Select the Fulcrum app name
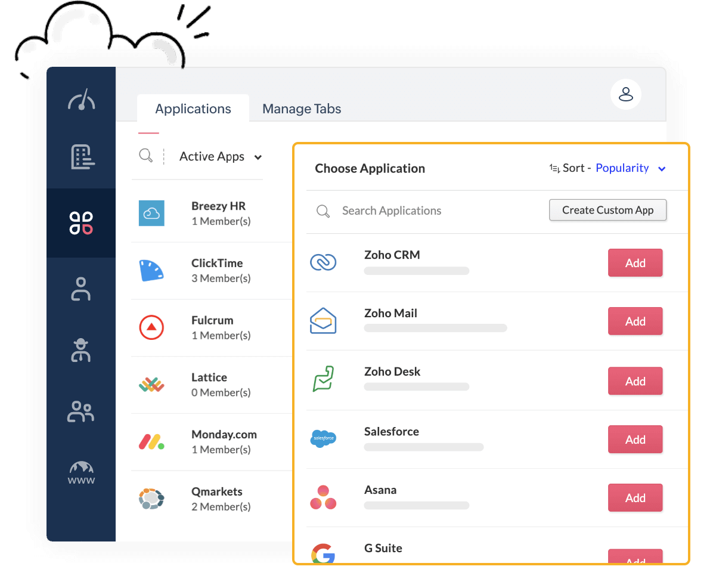 tap(212, 320)
